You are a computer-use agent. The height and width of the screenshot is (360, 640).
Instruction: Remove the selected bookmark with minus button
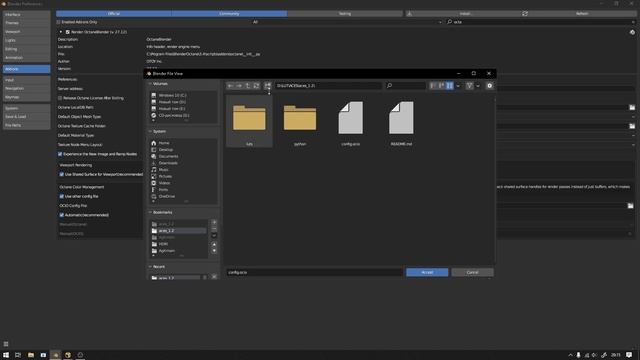coord(214,229)
